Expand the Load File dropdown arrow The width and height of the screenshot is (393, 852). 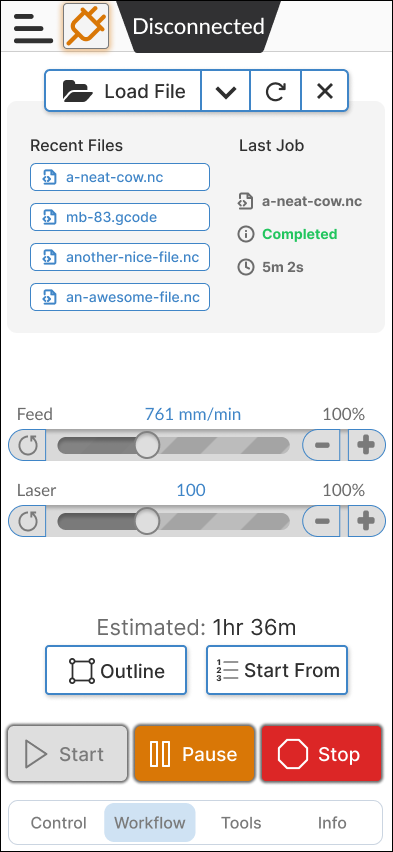pyautogui.click(x=226, y=91)
